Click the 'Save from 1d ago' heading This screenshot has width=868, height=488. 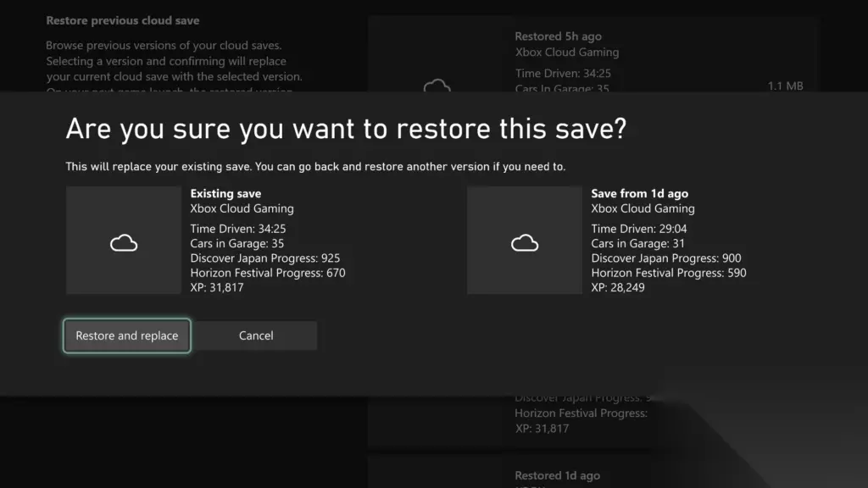point(639,194)
